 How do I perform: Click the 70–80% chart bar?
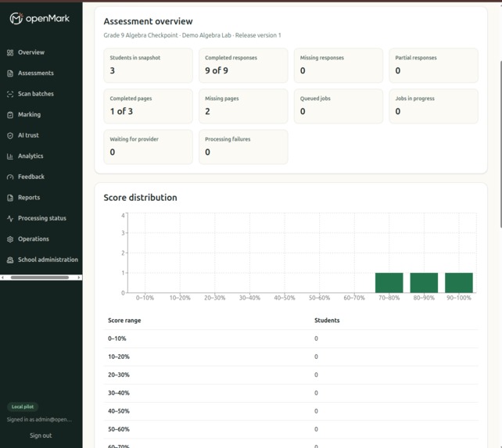point(389,283)
